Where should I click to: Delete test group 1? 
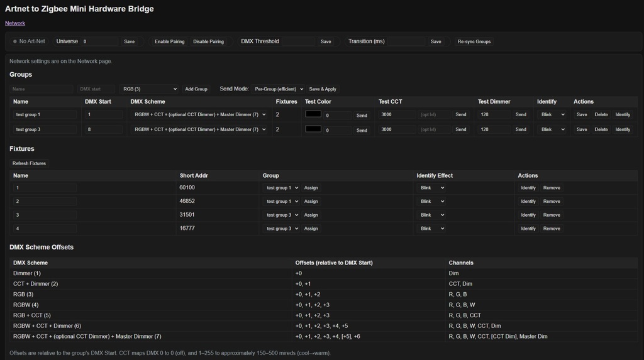(601, 115)
